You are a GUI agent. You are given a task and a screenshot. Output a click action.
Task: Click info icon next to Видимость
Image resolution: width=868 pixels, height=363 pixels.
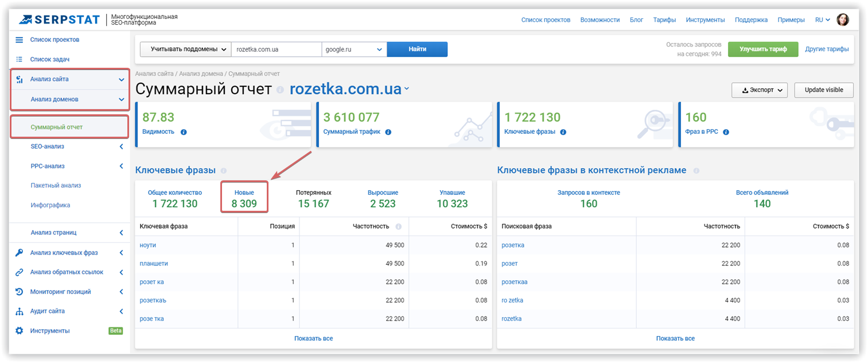[184, 132]
